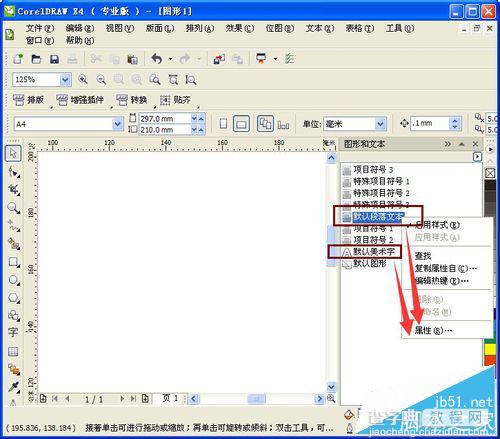The image size is (500, 439).
Task: Set page to landscape orientation
Action: point(241,124)
